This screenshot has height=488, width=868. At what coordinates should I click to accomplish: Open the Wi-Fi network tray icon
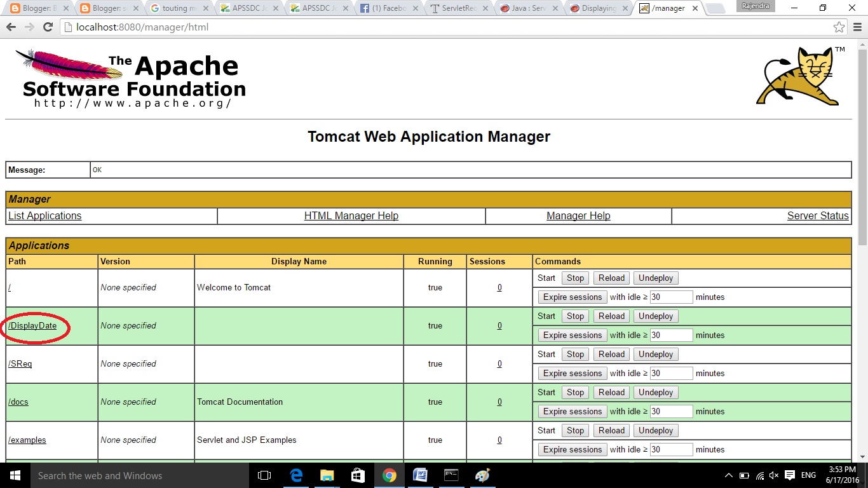pos(760,475)
